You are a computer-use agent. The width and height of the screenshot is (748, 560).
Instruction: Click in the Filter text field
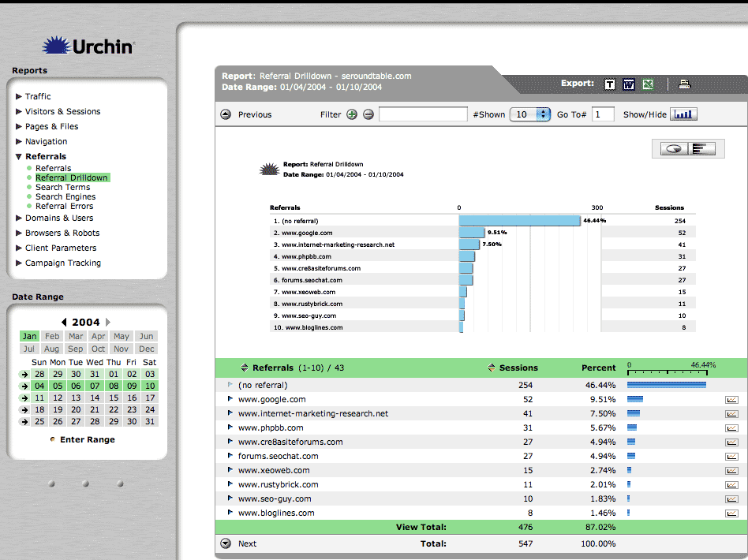pyautogui.click(x=423, y=114)
